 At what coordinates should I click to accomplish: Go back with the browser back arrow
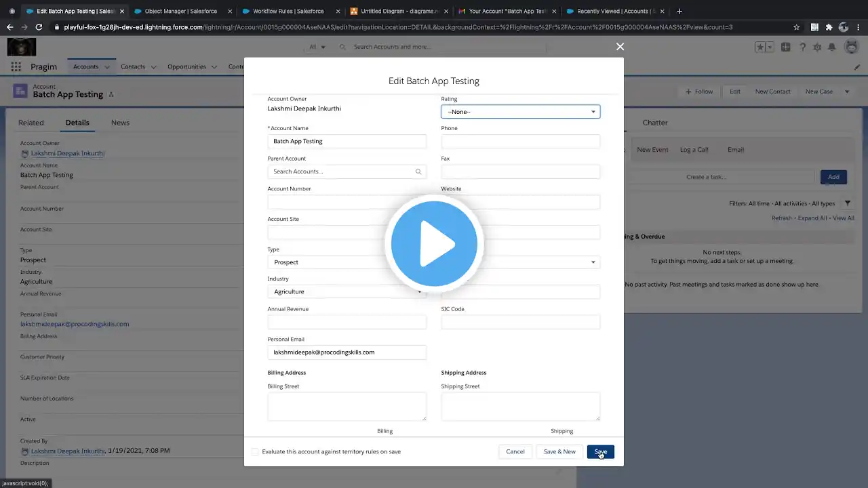[9, 27]
